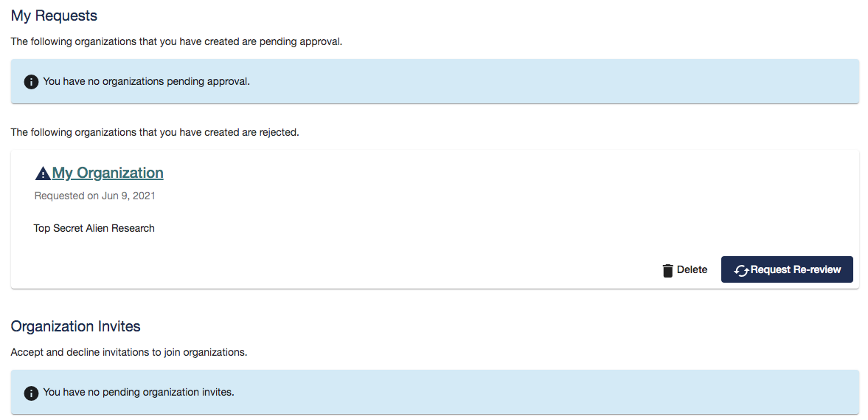868x420 pixels.
Task: Click "Accept and decline invitations" description text
Action: coord(129,352)
